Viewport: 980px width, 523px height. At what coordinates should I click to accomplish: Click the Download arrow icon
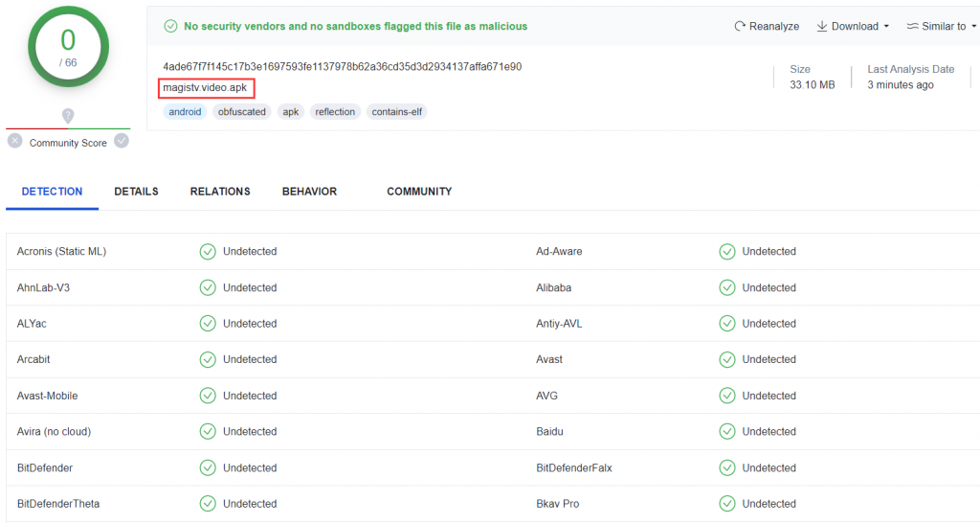822,26
